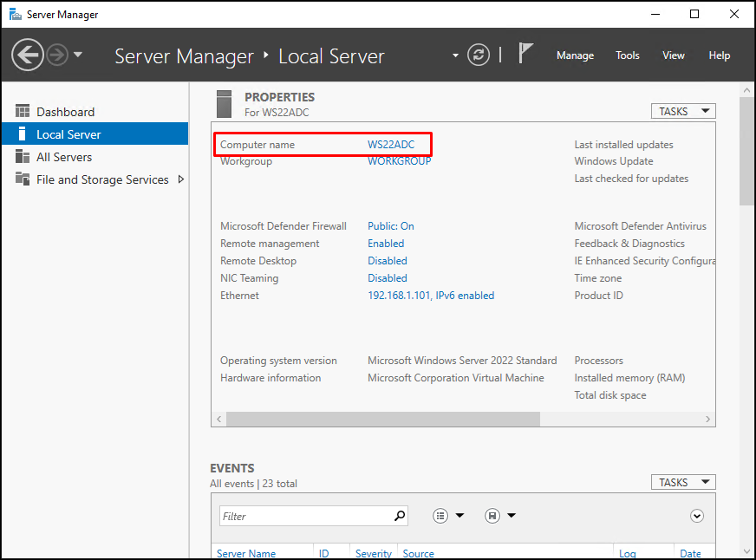Open the Help menu
This screenshot has width=756, height=560.
(x=720, y=55)
